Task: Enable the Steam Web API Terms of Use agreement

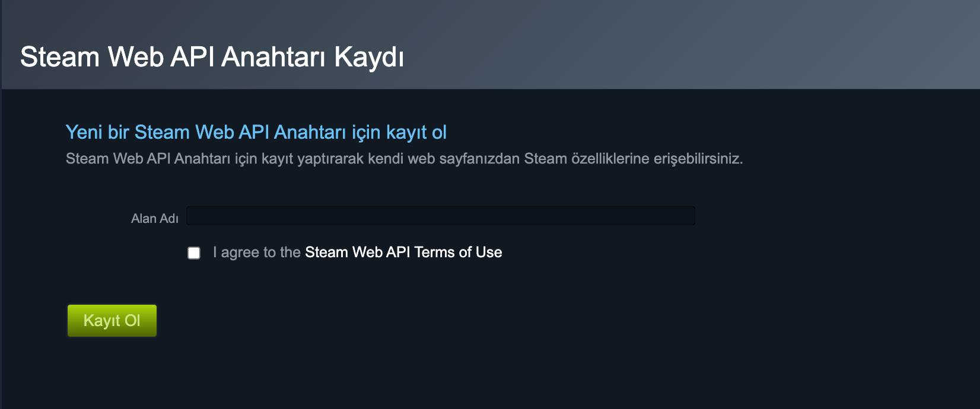Action: tap(193, 253)
